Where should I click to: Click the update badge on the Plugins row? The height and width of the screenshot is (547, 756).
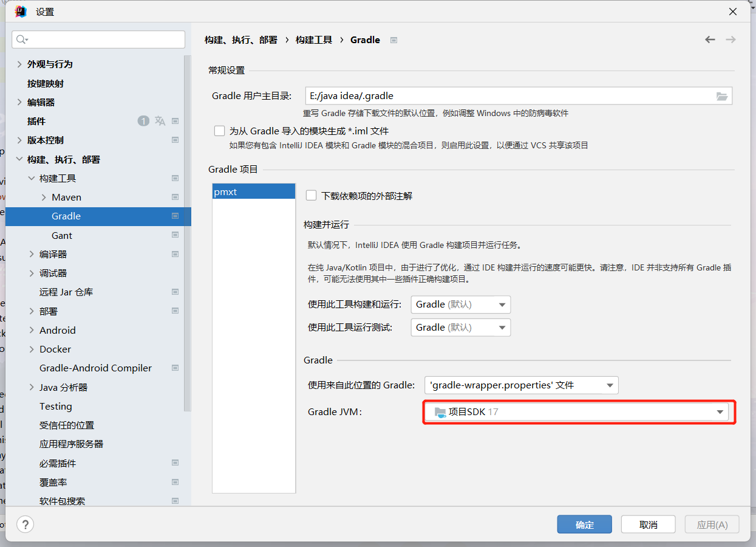tap(143, 121)
